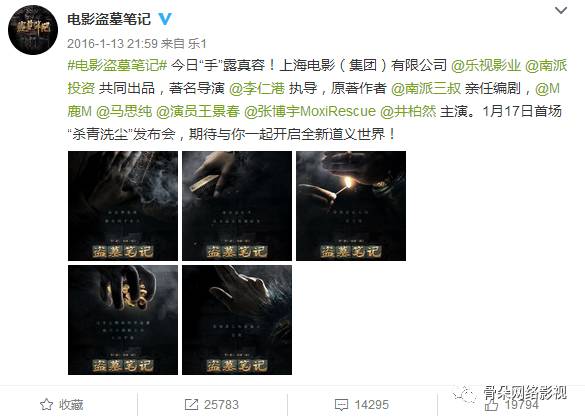Open the @张博宇MoxiRescue mention
The height and width of the screenshot is (419, 585).
(310, 111)
